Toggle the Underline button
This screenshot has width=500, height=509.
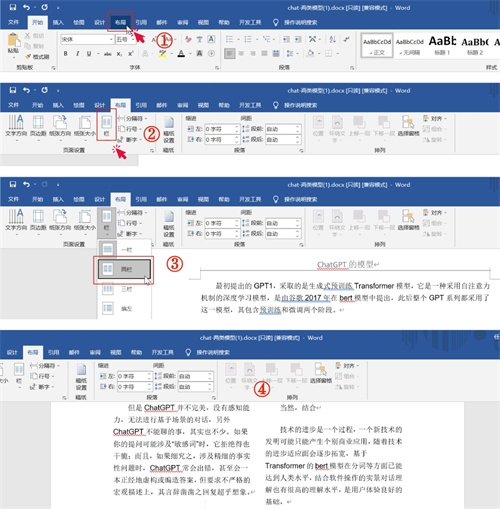[89, 54]
